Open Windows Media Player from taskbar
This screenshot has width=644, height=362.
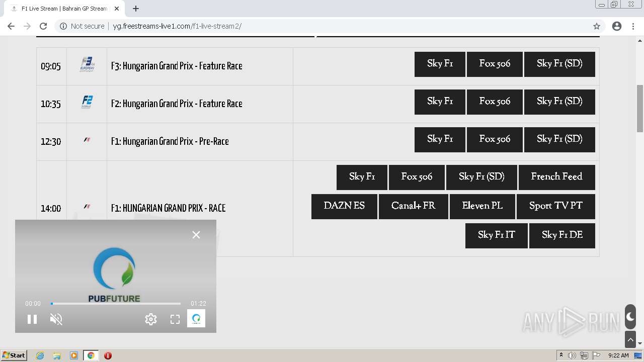coord(74,355)
